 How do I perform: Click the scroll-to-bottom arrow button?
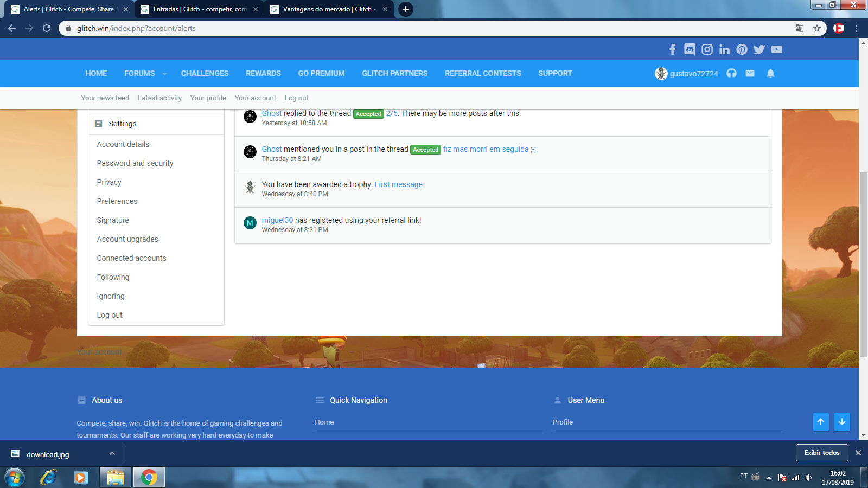click(842, 422)
